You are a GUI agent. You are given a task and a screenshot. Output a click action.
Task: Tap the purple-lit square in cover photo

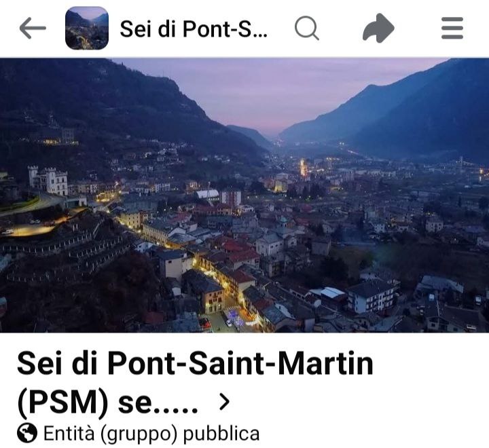[234, 318]
